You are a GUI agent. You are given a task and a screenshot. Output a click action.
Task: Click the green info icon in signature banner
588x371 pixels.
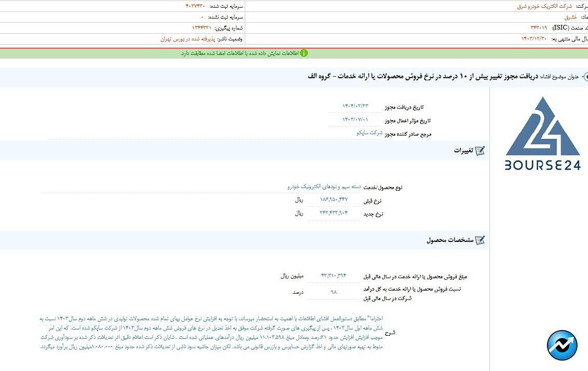[x=303, y=53]
